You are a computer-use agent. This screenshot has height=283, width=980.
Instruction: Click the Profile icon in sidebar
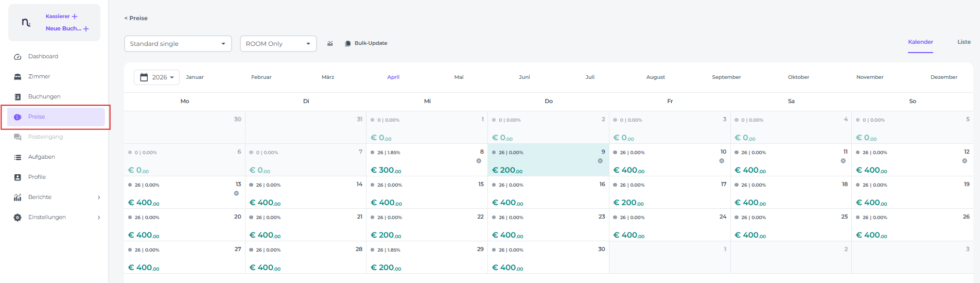click(17, 177)
